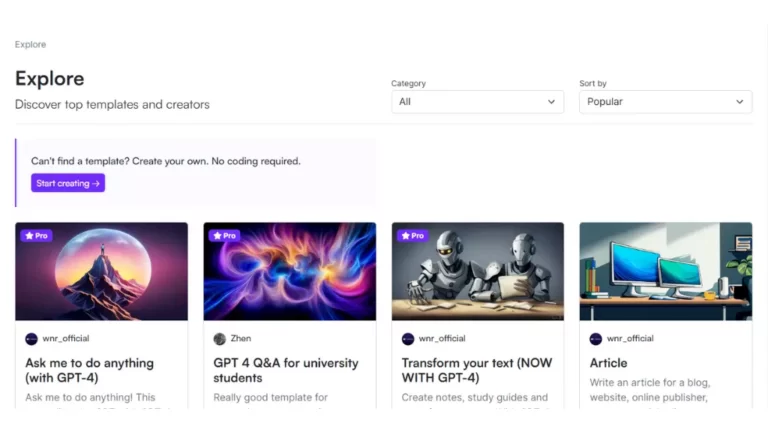
Task: Click Zhen's profile avatar
Action: tap(219, 339)
